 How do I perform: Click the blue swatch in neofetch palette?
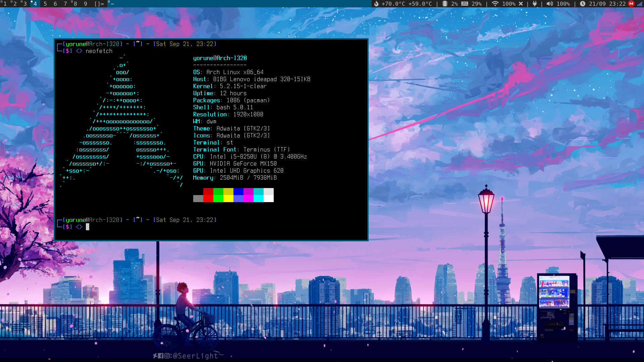coord(238,195)
